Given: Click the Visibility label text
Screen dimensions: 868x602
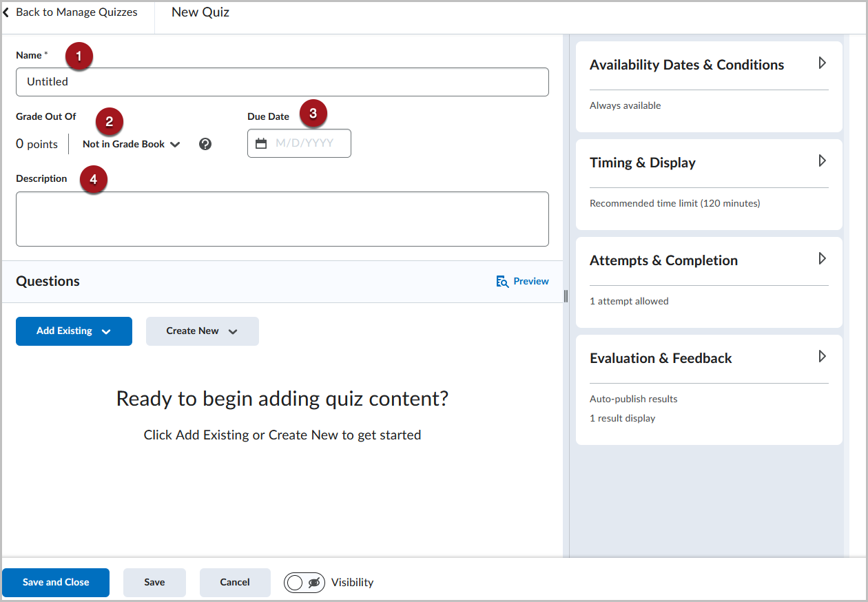Looking at the screenshot, I should pos(352,583).
